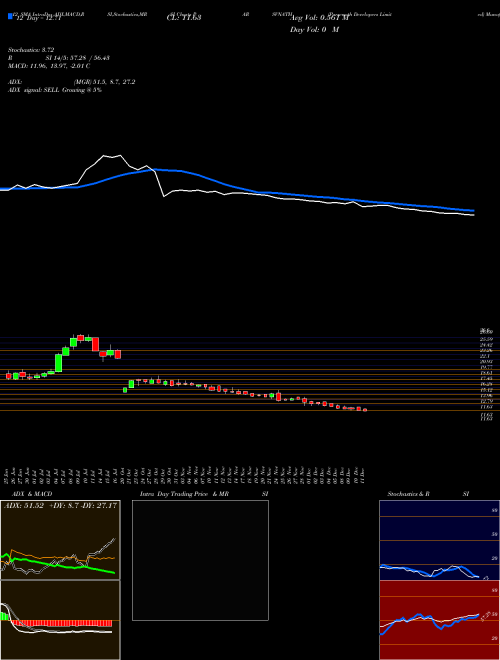Click the 'ADX: 51.52 +DY: 8.7 -DY: 27.17' header
Image resolution: width=500 pixels, height=660 pixels.
(60, 506)
